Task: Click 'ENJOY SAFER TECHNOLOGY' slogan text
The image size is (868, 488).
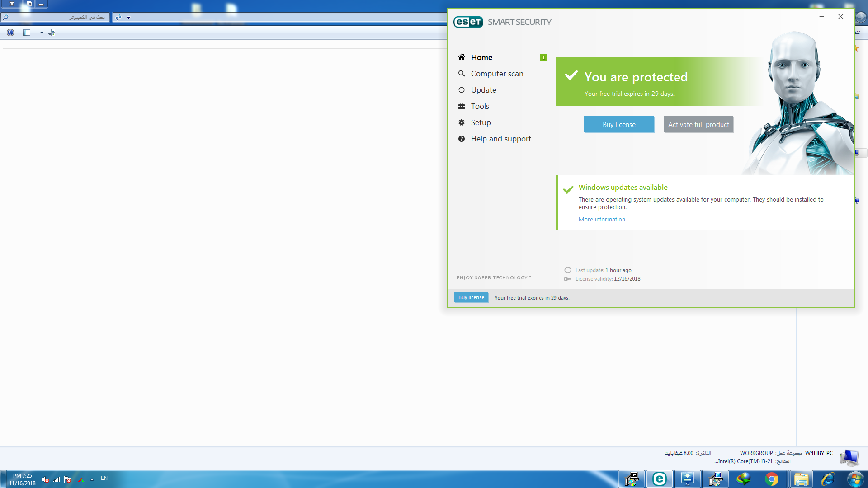Action: point(494,278)
